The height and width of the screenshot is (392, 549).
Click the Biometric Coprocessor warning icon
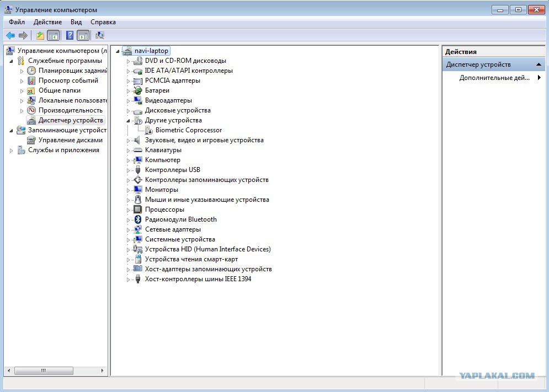tap(148, 130)
